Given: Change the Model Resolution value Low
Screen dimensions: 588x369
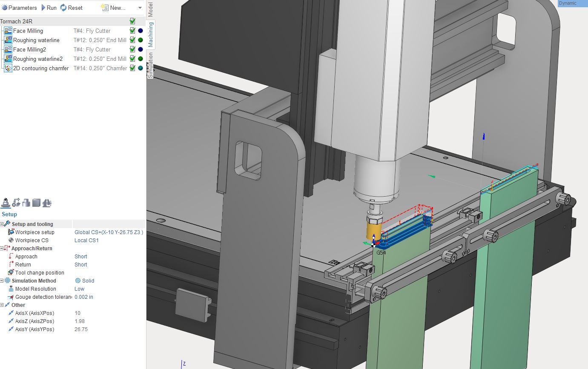Looking at the screenshot, I should point(80,289).
